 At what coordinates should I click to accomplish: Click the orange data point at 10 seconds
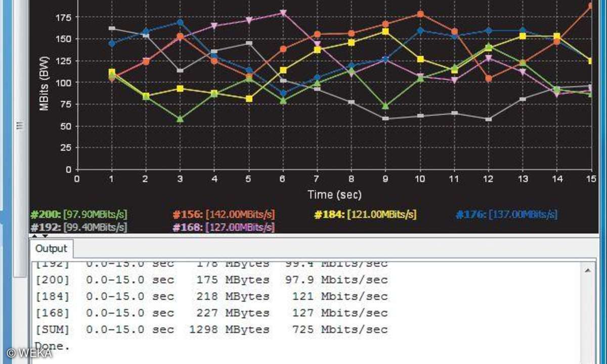point(420,14)
